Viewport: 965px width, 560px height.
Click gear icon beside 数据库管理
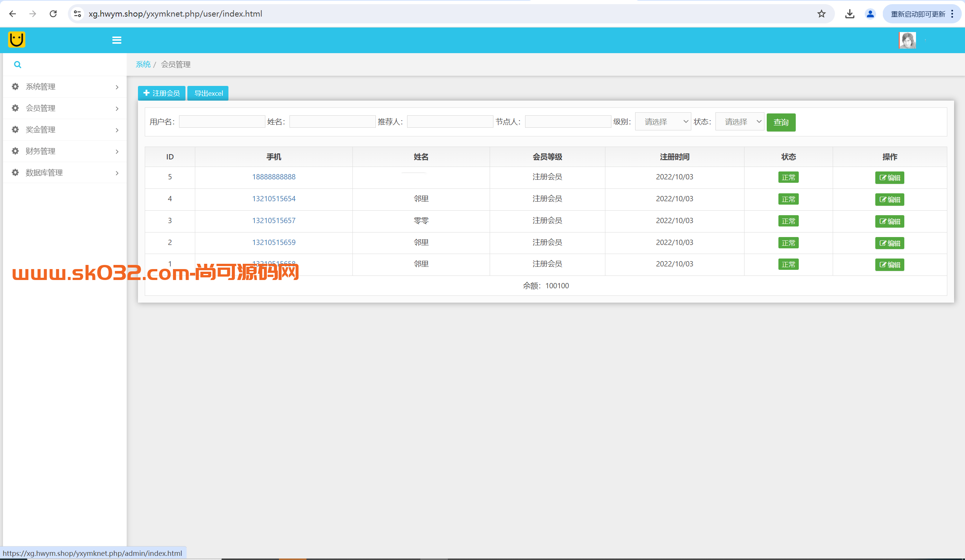15,172
